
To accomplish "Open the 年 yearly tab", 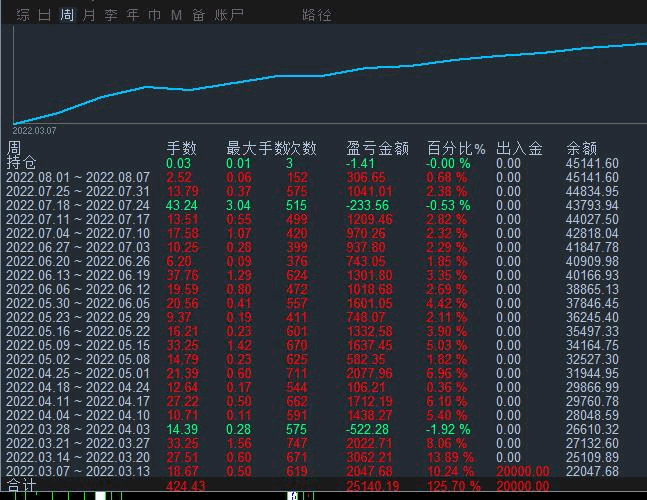I will click(x=133, y=15).
